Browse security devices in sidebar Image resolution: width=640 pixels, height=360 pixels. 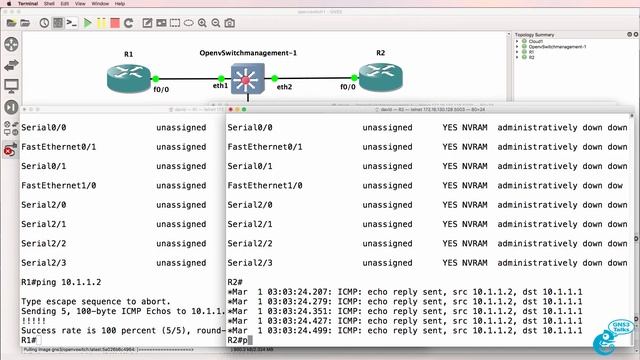[11, 107]
